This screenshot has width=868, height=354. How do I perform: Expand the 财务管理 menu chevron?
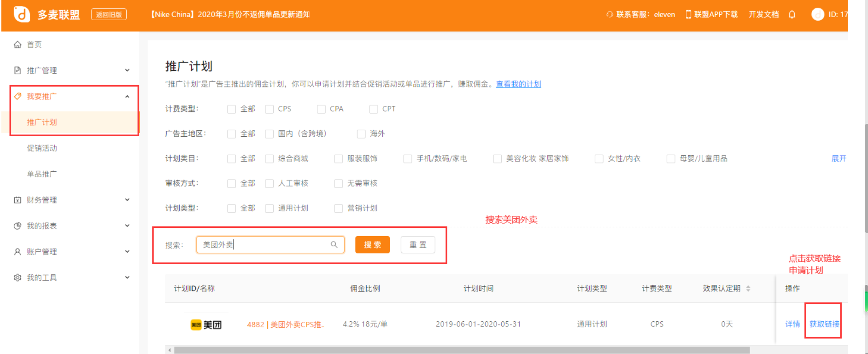[127, 200]
